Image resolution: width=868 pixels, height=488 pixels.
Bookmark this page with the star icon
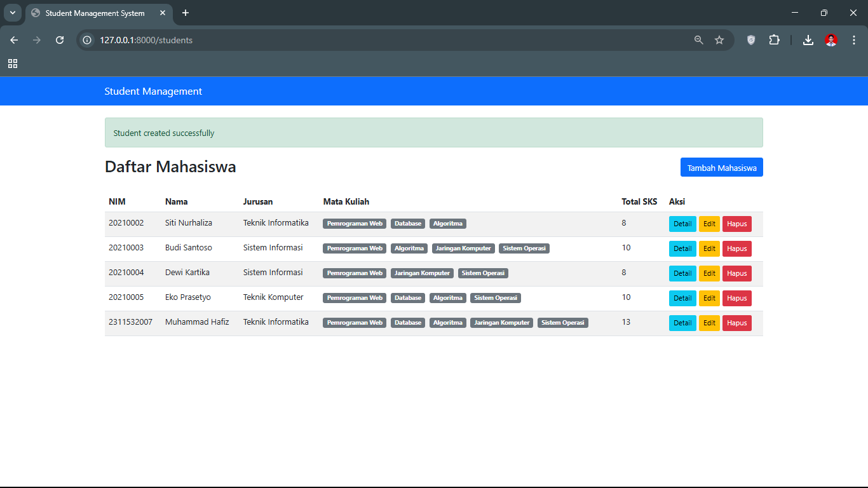point(719,40)
